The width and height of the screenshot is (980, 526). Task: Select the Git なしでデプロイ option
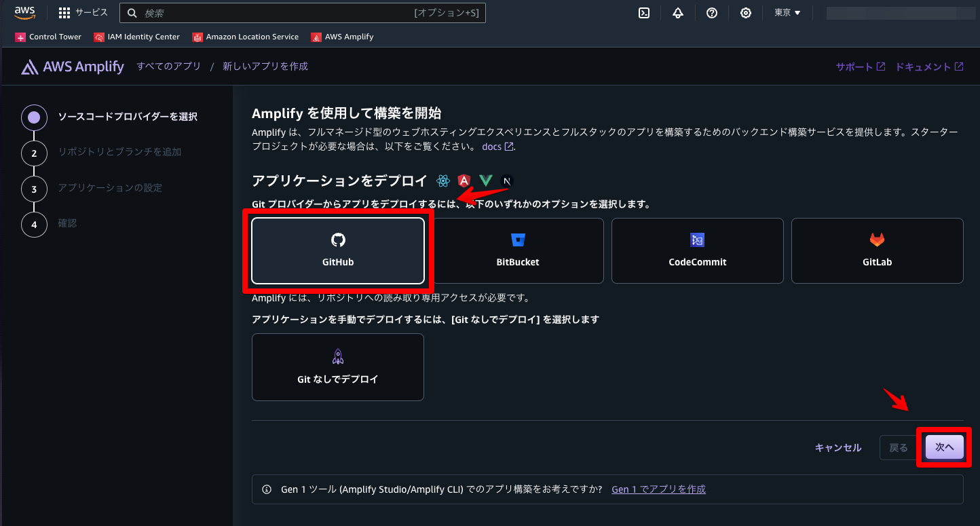click(338, 367)
